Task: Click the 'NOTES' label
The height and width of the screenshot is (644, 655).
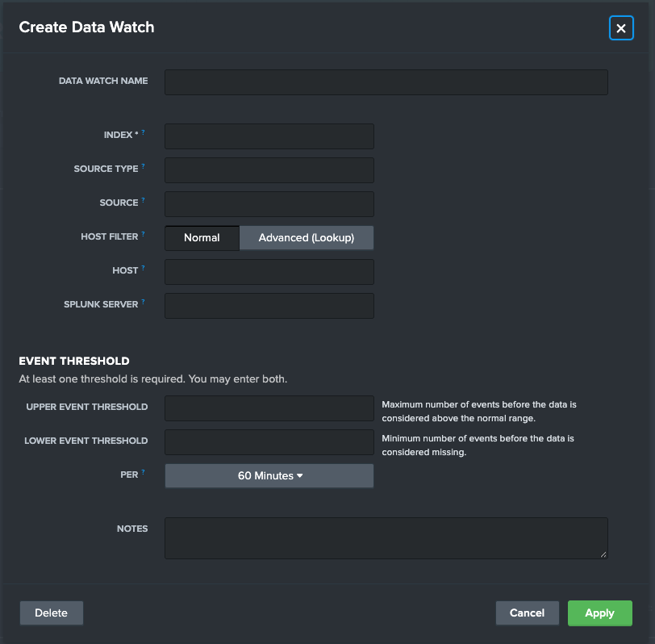Action: [132, 529]
